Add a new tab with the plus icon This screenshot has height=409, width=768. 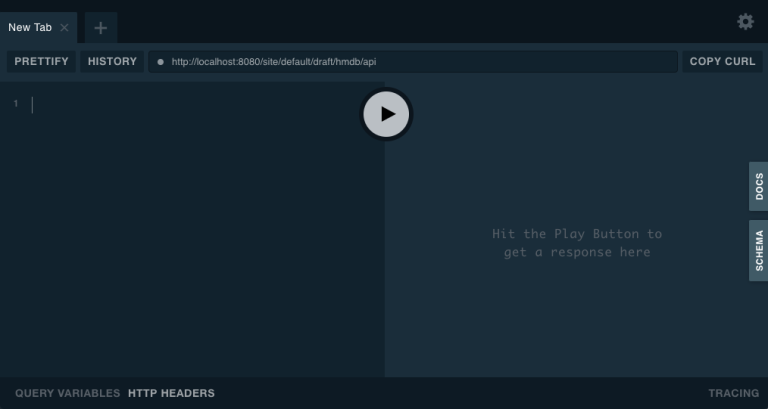(100, 28)
